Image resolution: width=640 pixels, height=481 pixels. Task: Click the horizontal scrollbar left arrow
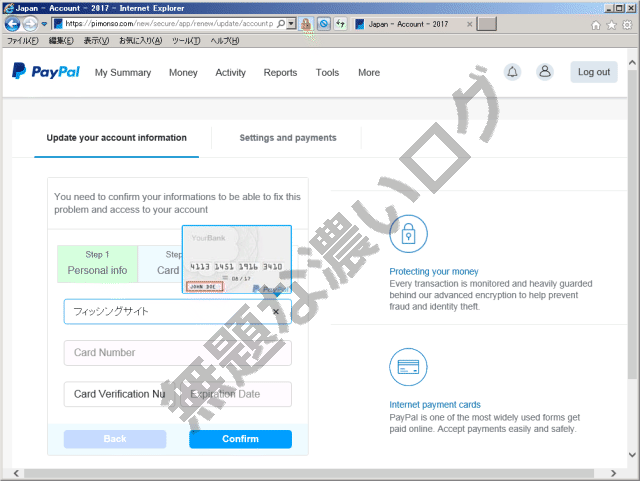pyautogui.click(x=16, y=473)
